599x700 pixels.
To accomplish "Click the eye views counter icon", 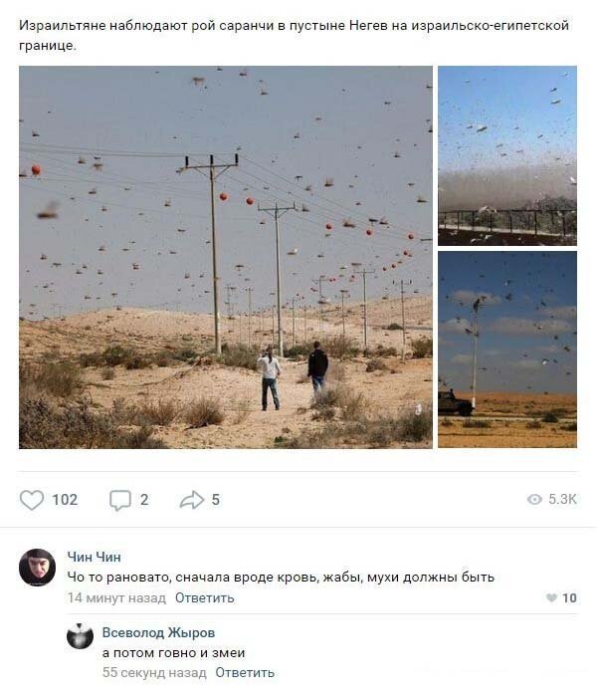I will pyautogui.click(x=534, y=500).
